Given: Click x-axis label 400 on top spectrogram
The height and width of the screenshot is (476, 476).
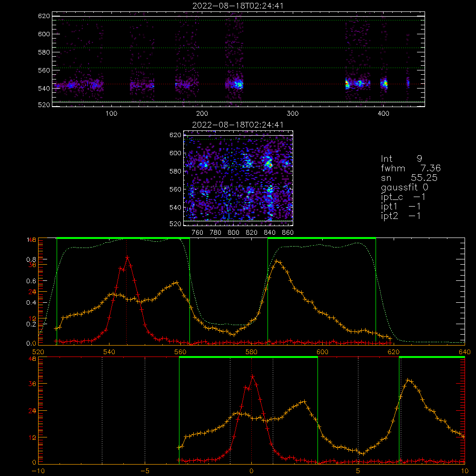Looking at the screenshot, I should [x=383, y=114].
